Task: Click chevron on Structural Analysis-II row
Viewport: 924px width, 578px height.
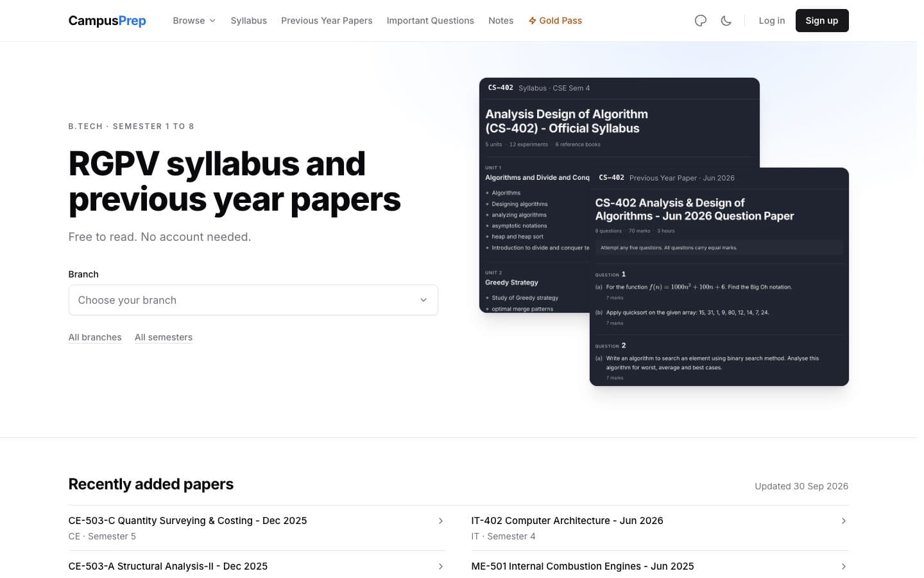Action: coord(441,566)
